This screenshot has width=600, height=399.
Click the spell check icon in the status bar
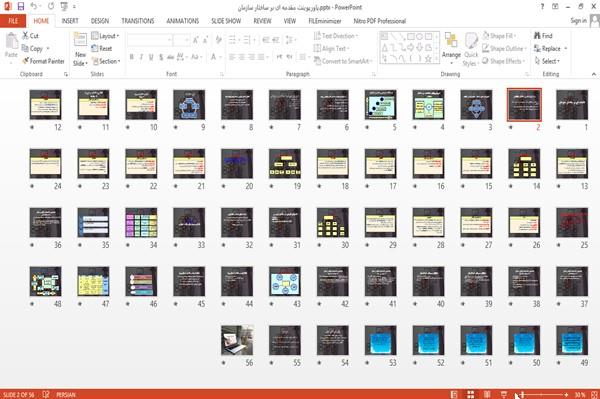[x=46, y=394]
